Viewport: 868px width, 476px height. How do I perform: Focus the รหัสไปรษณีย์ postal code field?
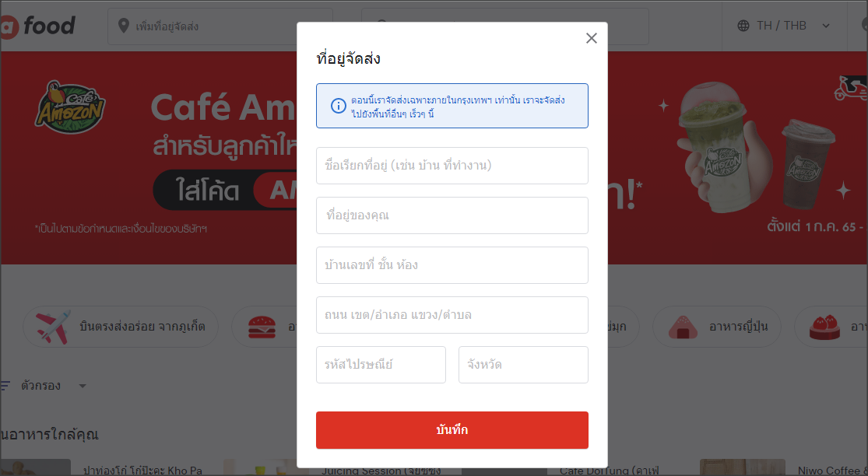coord(381,364)
